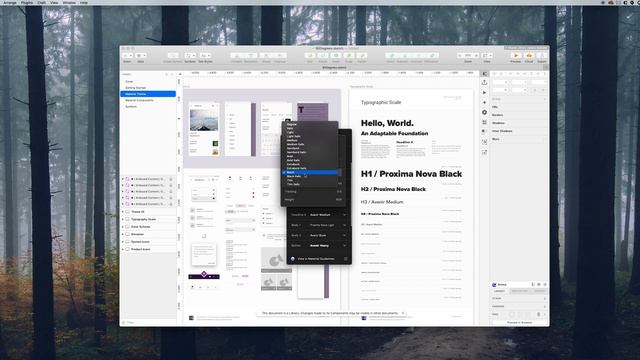Click the upload icon in plugin side strip
The width and height of the screenshot is (640, 360).
pyautogui.click(x=484, y=82)
